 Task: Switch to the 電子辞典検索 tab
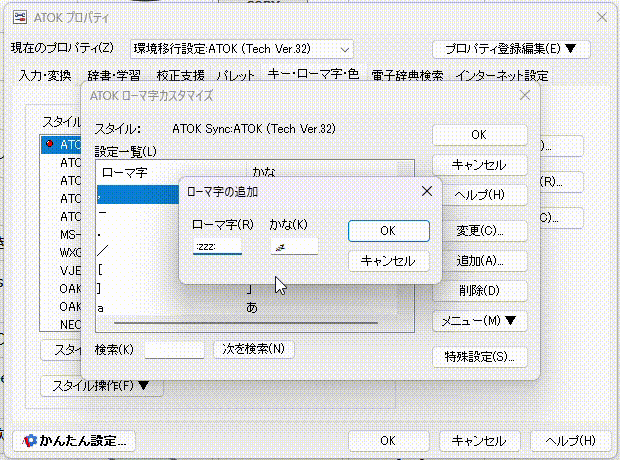[407, 75]
